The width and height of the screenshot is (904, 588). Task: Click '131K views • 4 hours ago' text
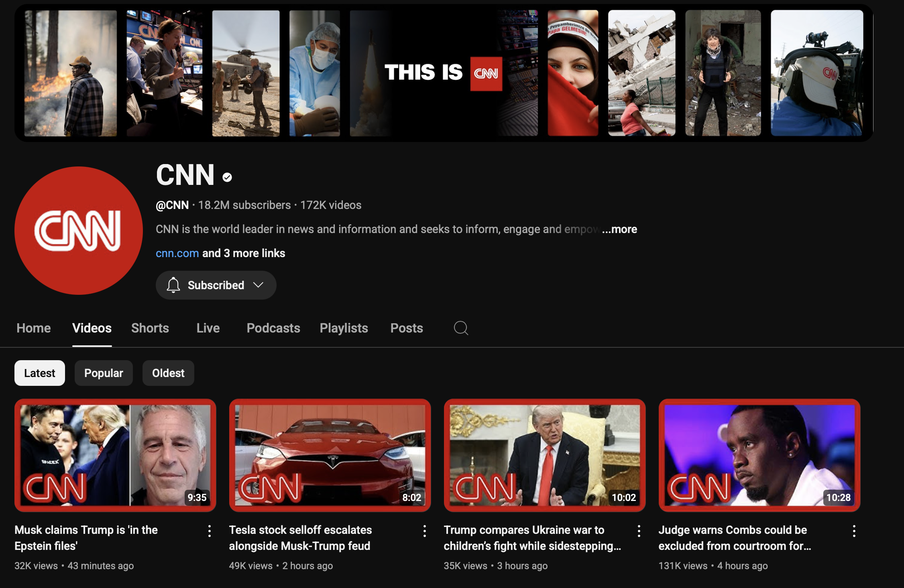coord(713,566)
